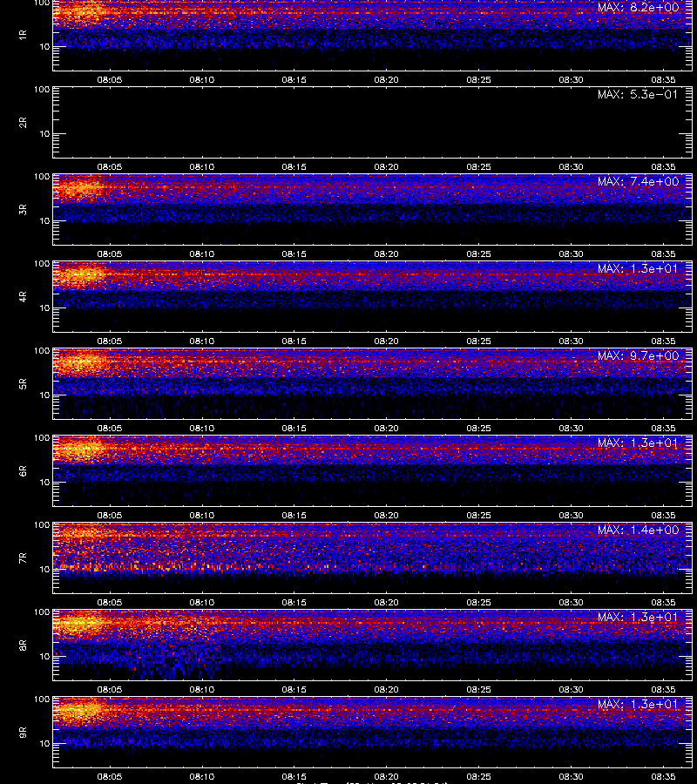Click the 08:15 time label under panel 6R
This screenshot has width=697, height=784.
point(294,515)
